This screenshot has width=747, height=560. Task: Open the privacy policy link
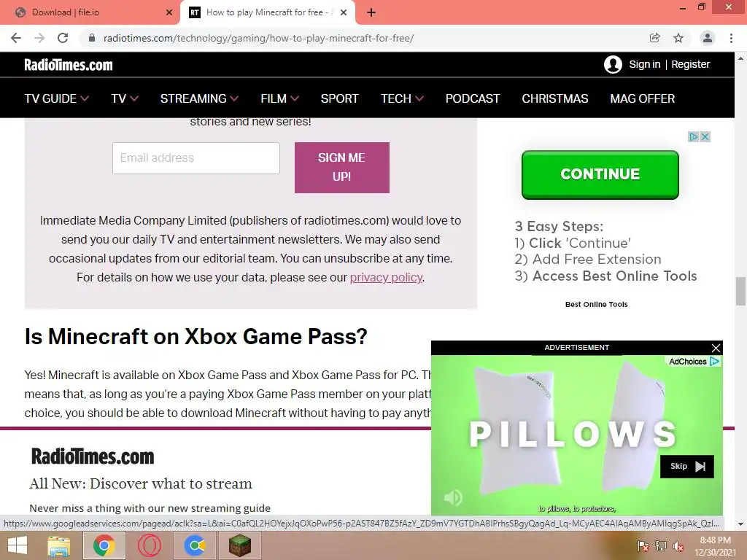[x=387, y=277]
